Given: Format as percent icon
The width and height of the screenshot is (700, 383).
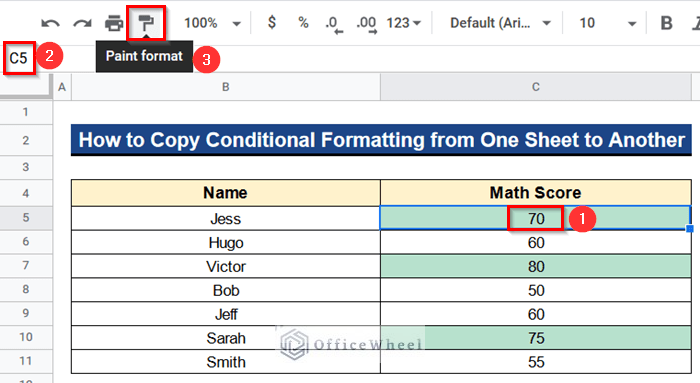Looking at the screenshot, I should click(x=304, y=22).
